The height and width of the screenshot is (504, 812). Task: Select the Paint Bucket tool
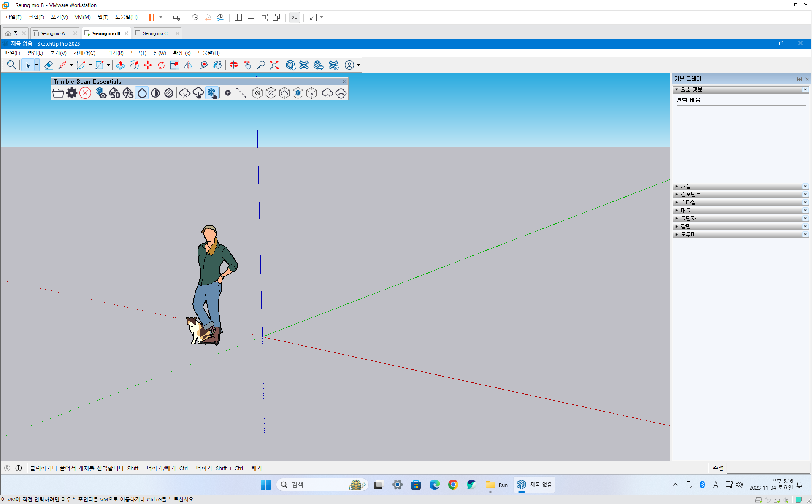217,65
